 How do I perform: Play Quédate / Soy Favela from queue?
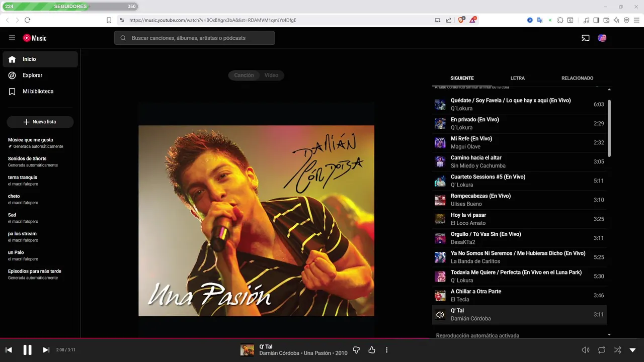pyautogui.click(x=519, y=105)
